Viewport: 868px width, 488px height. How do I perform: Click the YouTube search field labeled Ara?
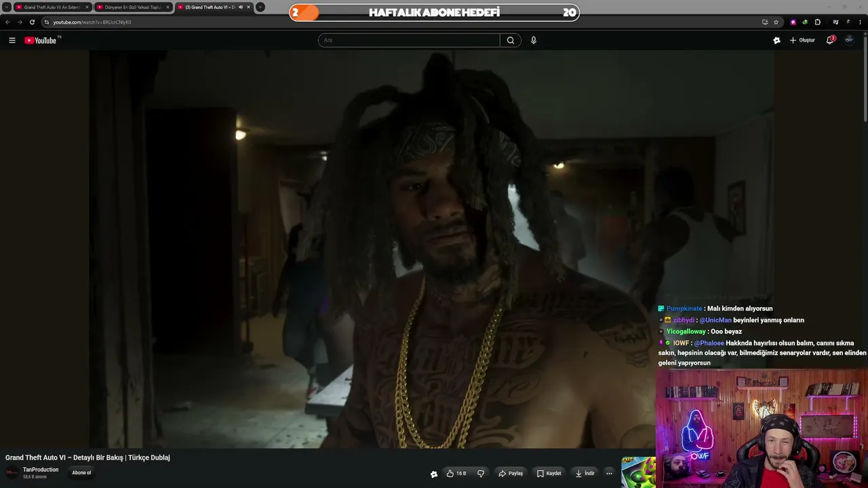click(x=409, y=40)
